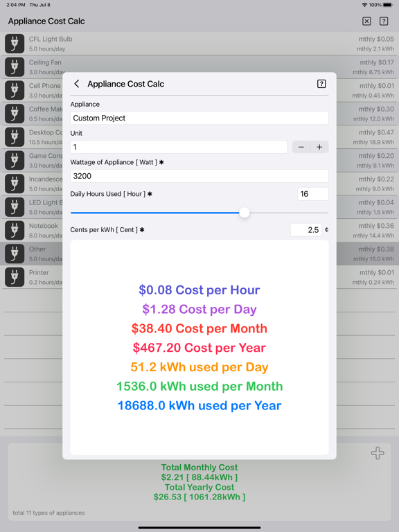Tap mthly 0.24 kWh Printer value
Viewport: 399px width, 532px height.
(373, 283)
